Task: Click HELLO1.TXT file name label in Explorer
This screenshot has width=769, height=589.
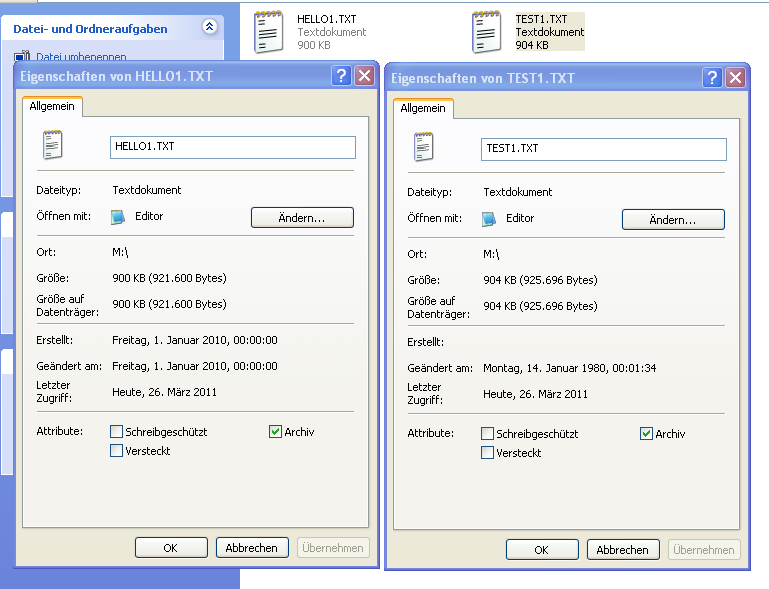Action: click(x=327, y=19)
